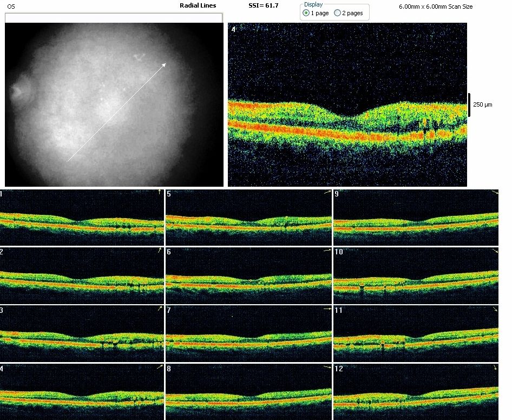Image resolution: width=512 pixels, height=420 pixels.
Task: Click the large OCT B-scan labeled 4
Action: pyautogui.click(x=347, y=104)
